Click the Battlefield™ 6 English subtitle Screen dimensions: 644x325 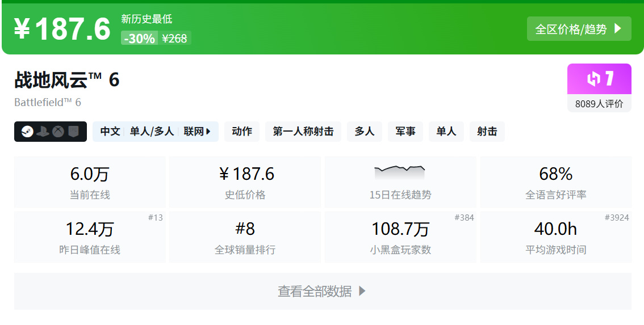point(48,102)
